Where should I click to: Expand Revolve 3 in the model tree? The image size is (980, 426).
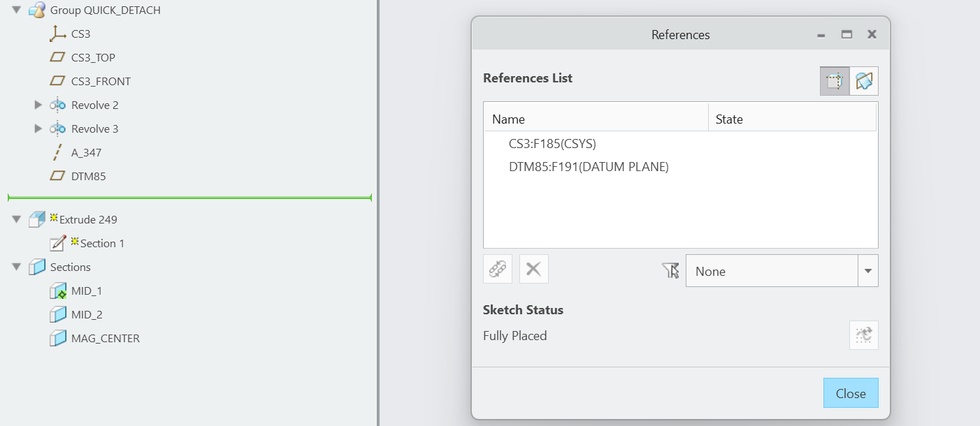tap(38, 128)
